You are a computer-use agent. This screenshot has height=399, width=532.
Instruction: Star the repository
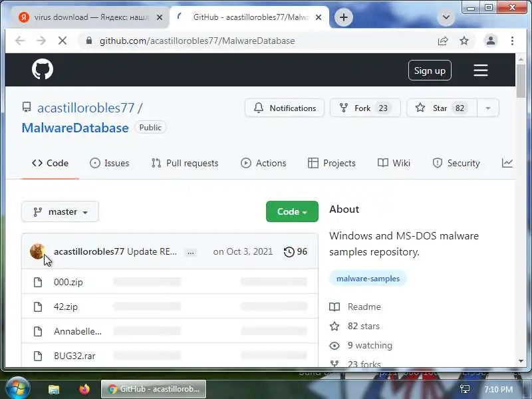(442, 108)
